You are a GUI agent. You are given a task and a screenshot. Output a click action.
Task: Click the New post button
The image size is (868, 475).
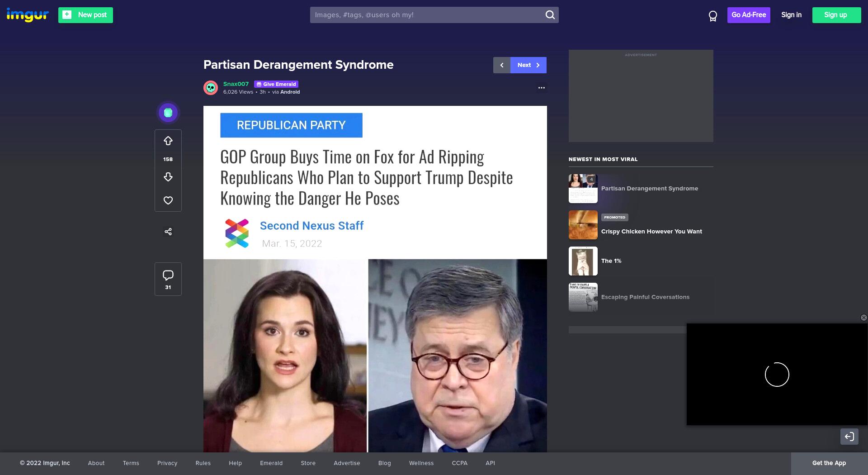(85, 15)
